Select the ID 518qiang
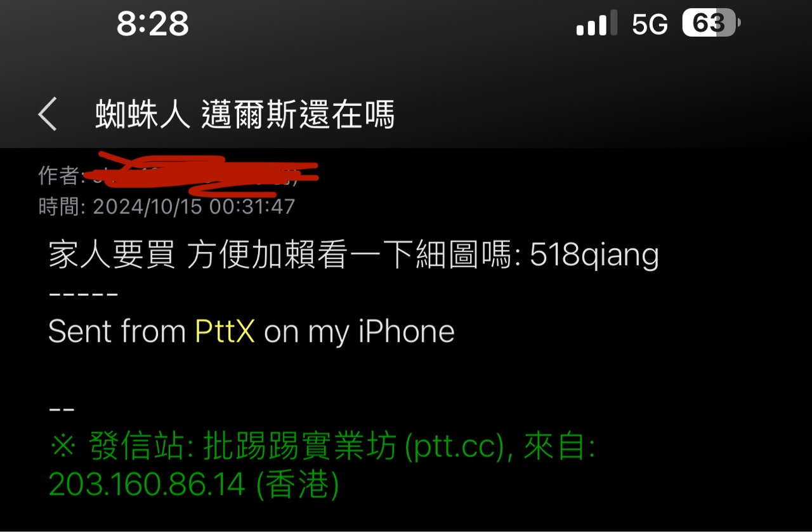The width and height of the screenshot is (812, 532). coord(594,255)
